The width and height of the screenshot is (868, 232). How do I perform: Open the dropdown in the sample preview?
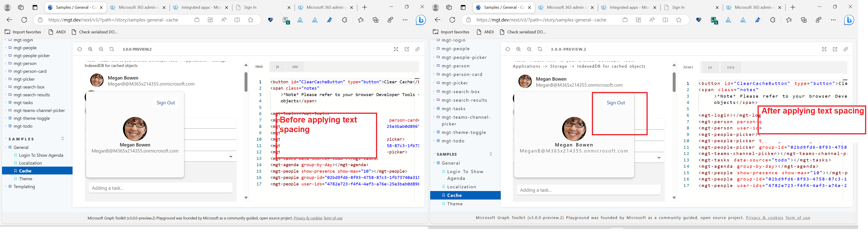click(231, 156)
